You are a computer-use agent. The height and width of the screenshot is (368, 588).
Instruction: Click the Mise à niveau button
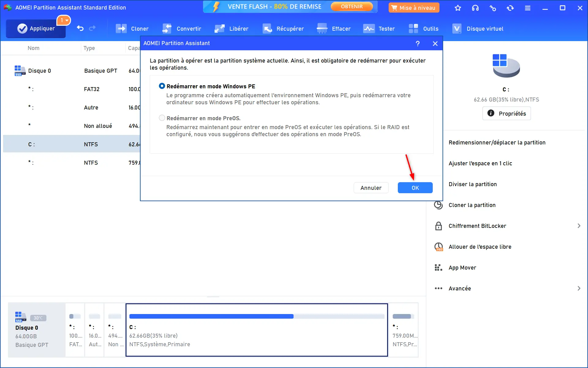[414, 8]
